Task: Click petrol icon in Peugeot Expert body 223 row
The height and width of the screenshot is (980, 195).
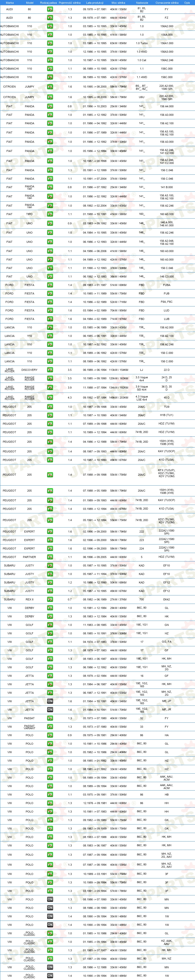Action: pos(50,540)
